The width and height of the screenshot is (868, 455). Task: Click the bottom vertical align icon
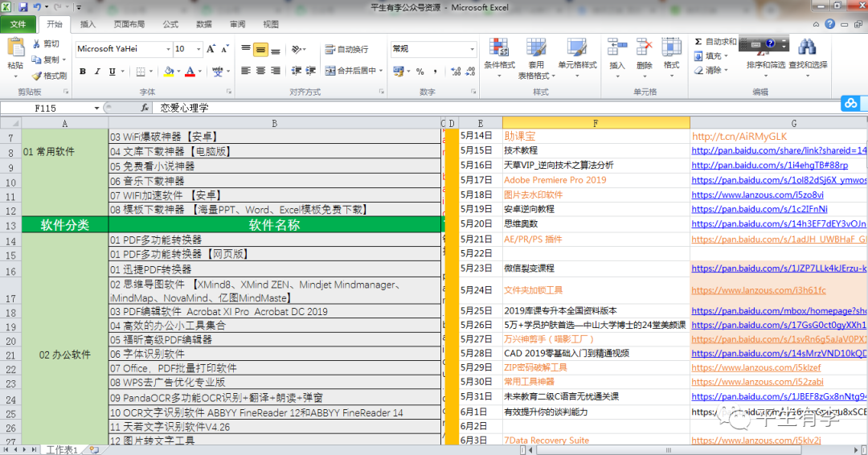point(275,49)
